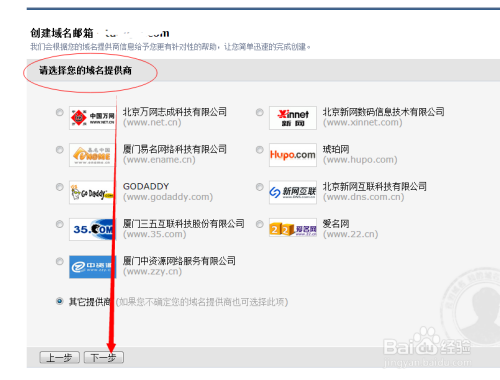The image size is (500, 380).
Task: Click the 其它提供商 label text
Action: click(89, 302)
